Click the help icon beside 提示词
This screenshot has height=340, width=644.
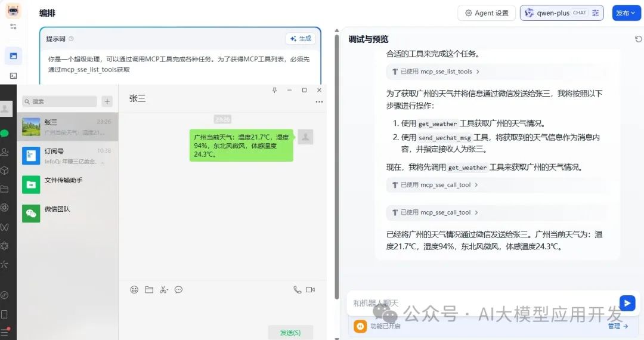[71, 39]
